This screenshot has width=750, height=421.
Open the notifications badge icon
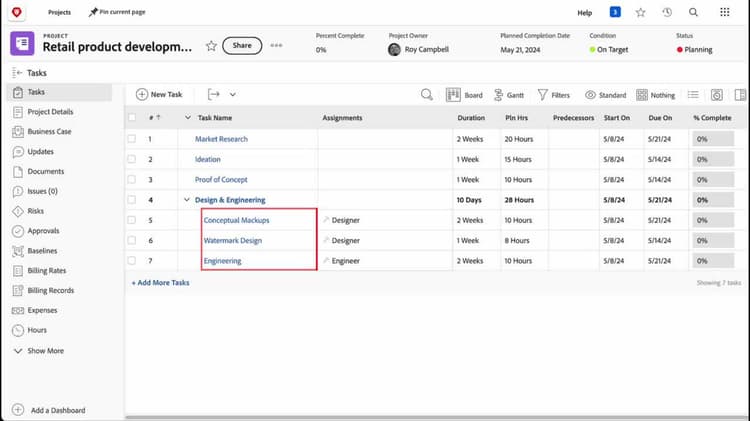click(615, 12)
